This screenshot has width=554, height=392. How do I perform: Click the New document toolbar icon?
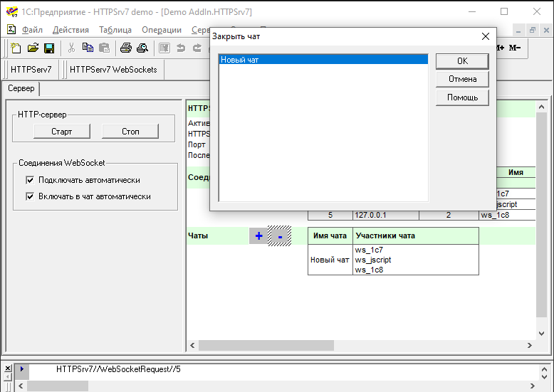point(16,48)
